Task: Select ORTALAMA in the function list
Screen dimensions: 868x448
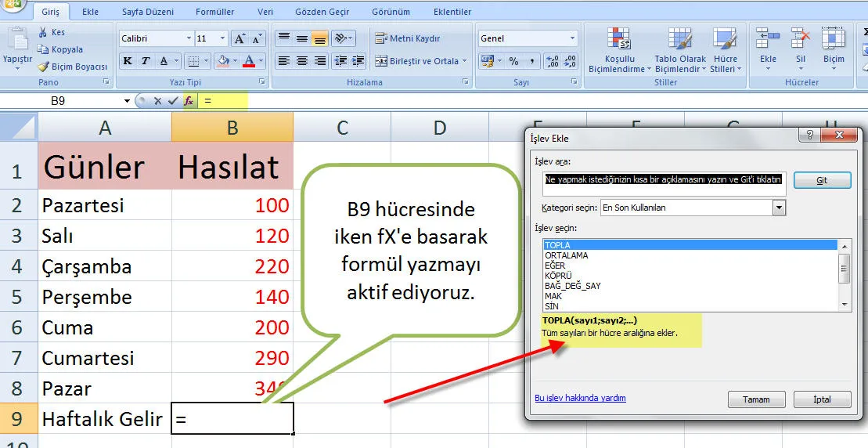Action: (567, 255)
